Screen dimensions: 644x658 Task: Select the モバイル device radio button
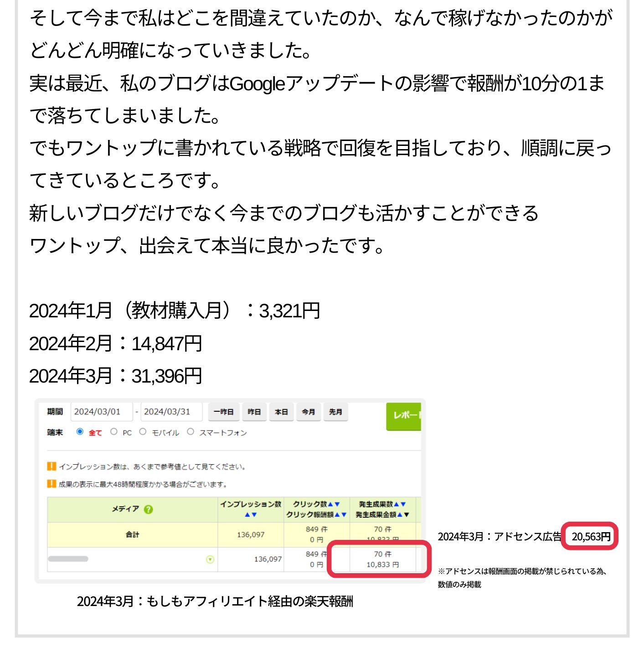click(x=143, y=431)
